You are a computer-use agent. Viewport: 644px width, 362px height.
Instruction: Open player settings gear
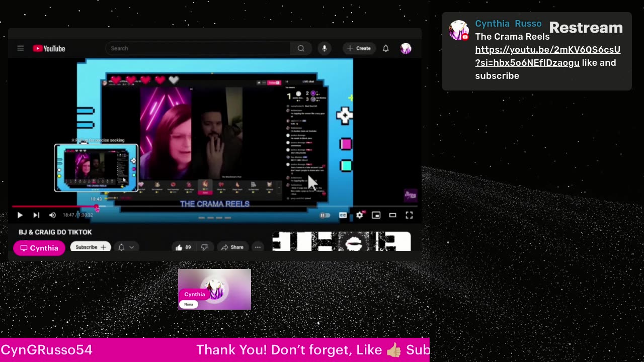[x=359, y=215]
